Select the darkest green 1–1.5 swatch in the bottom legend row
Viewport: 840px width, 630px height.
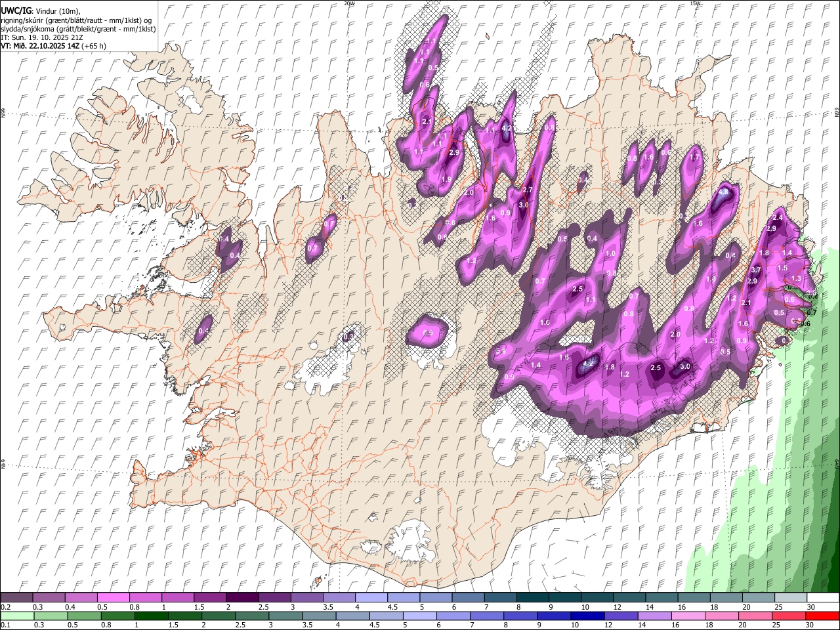tap(151, 616)
